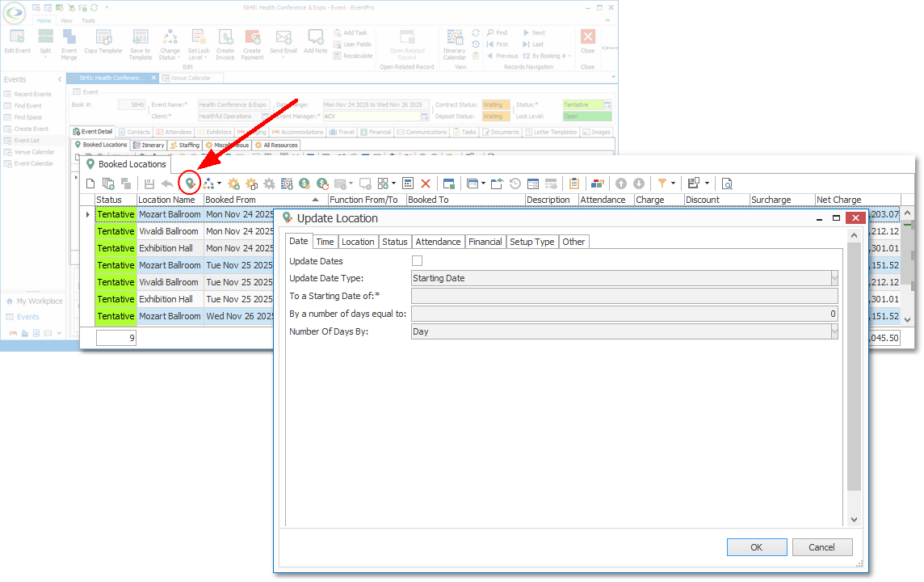Image resolution: width=924 pixels, height=582 pixels.
Task: Click the orange gear with plus icon
Action: pos(234,183)
